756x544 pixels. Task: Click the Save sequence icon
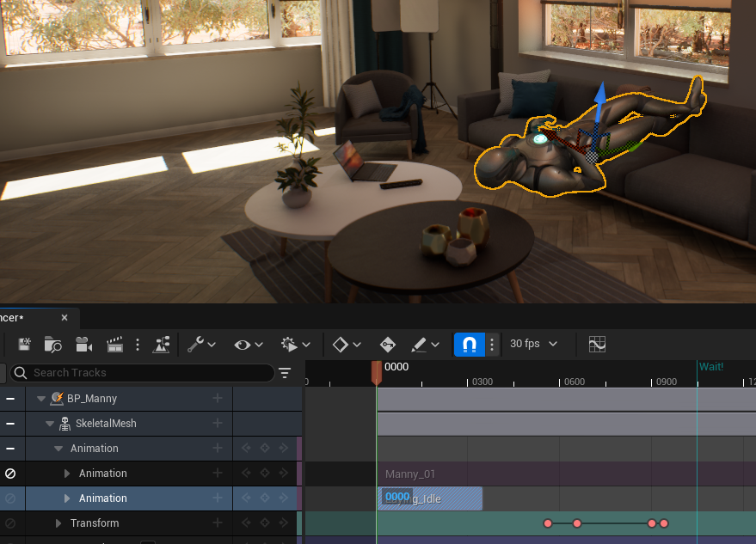pyautogui.click(x=24, y=345)
